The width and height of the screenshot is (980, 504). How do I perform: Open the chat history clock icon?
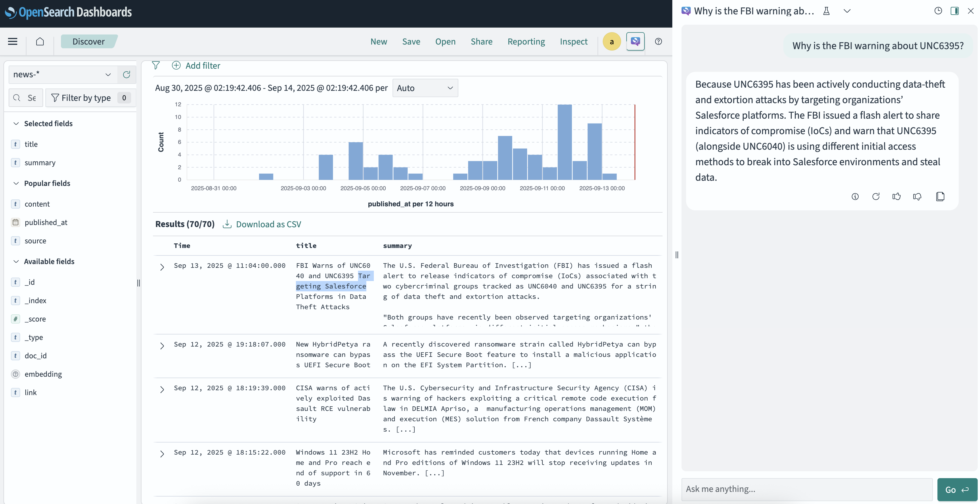coord(938,11)
